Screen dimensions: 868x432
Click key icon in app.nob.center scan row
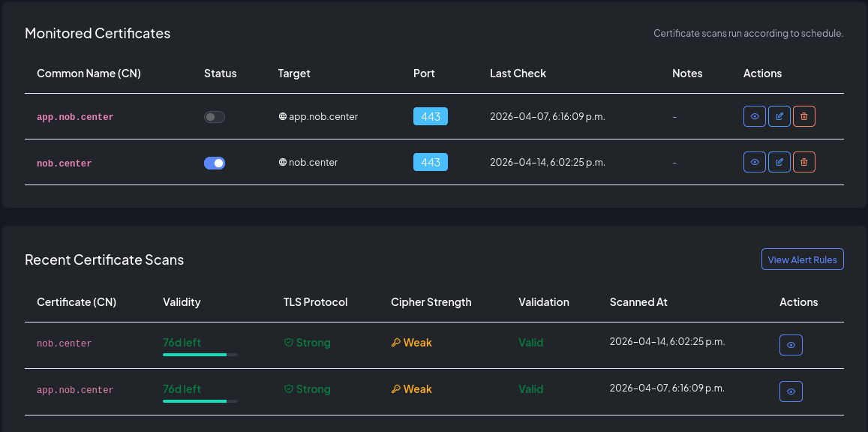coord(396,389)
